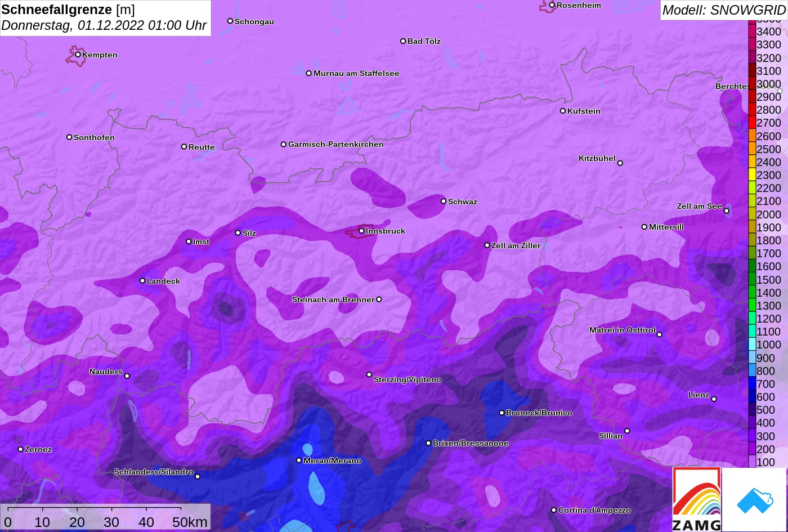Viewport: 788px width, 532px height.
Task: Click the 2600 m orange legend swatch
Action: (752, 135)
